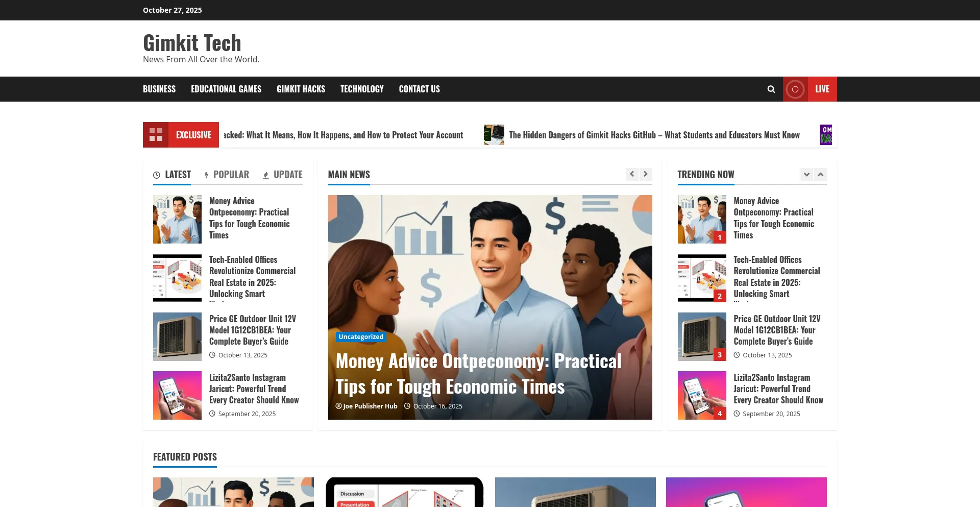Open the Gimkit Tech site title
Screen dimensions: 980x507
192,43
